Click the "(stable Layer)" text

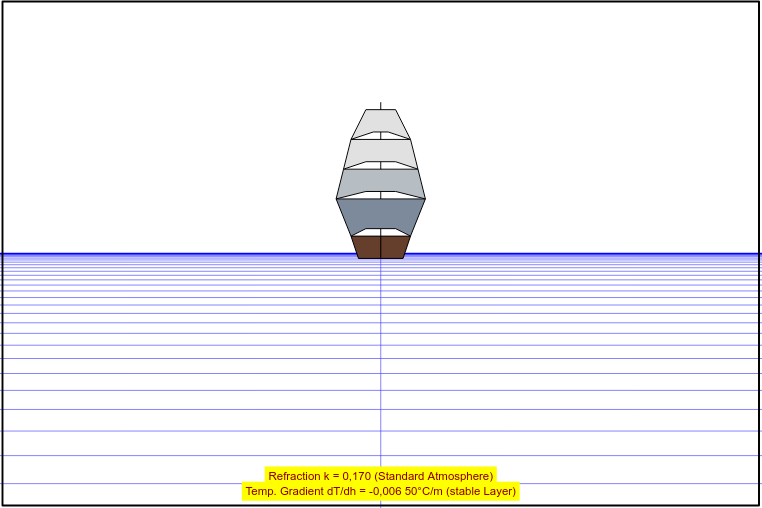(480, 491)
